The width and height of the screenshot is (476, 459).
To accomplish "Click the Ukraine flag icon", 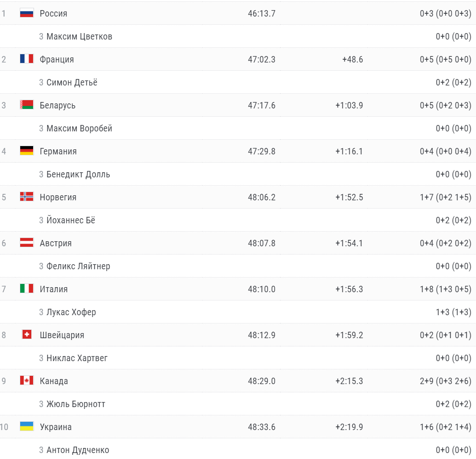I will point(27,426).
